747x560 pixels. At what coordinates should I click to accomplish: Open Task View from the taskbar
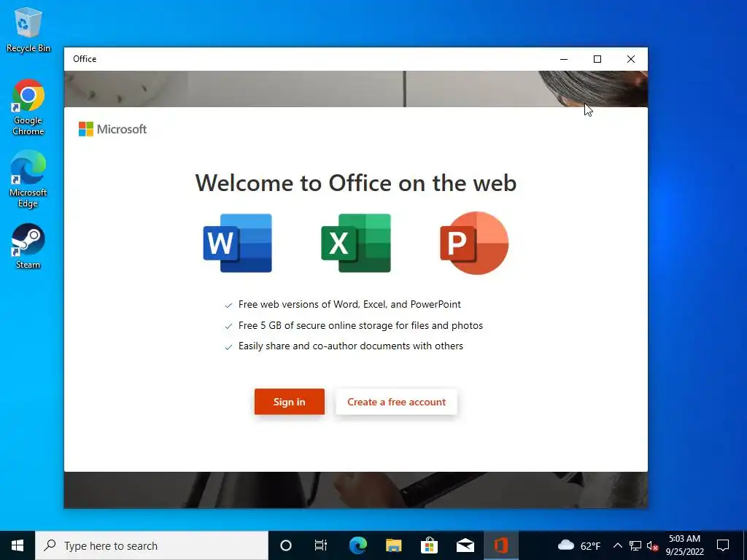tap(321, 545)
